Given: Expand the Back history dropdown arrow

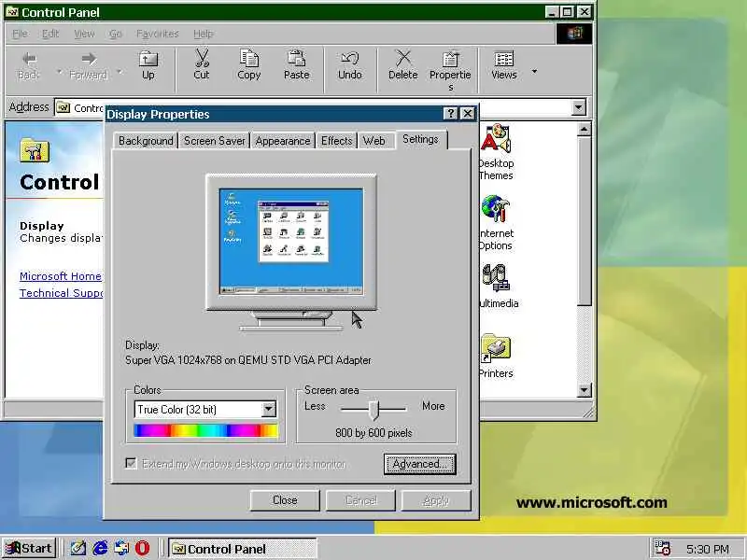Looking at the screenshot, I should click(60, 72).
